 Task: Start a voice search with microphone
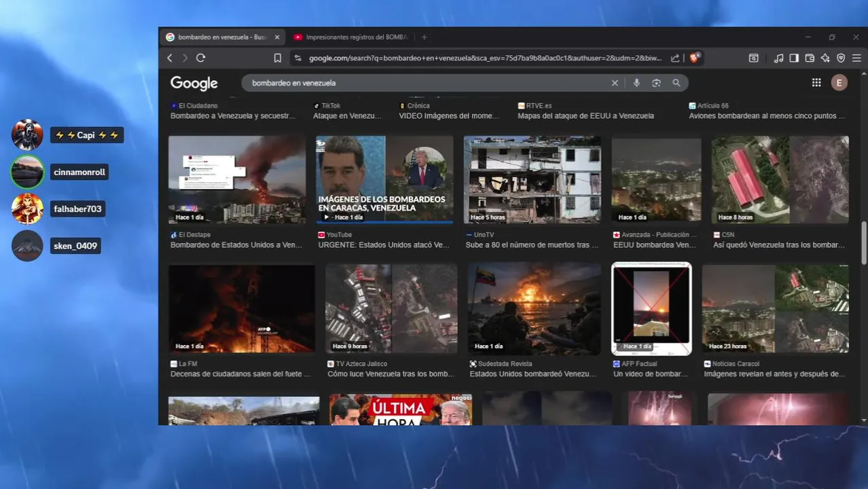tap(636, 83)
